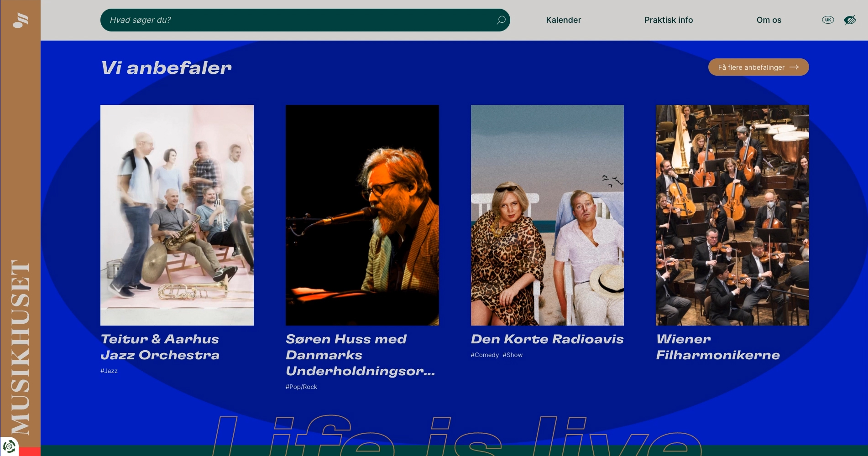Image resolution: width=868 pixels, height=456 pixels.
Task: Open the Søren Huss concert photo
Action: 362,215
